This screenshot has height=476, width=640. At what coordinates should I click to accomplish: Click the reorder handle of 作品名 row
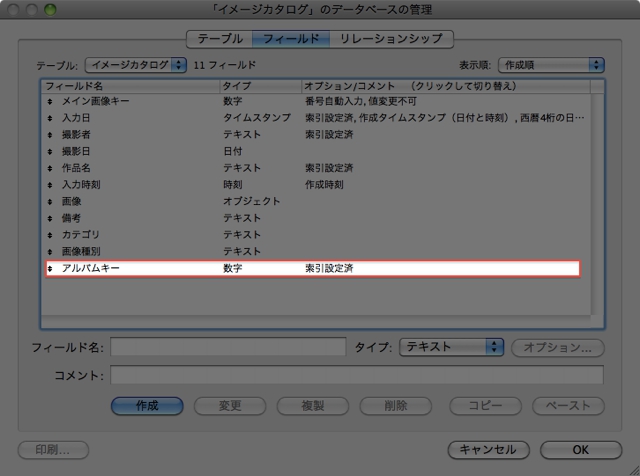[x=50, y=169]
